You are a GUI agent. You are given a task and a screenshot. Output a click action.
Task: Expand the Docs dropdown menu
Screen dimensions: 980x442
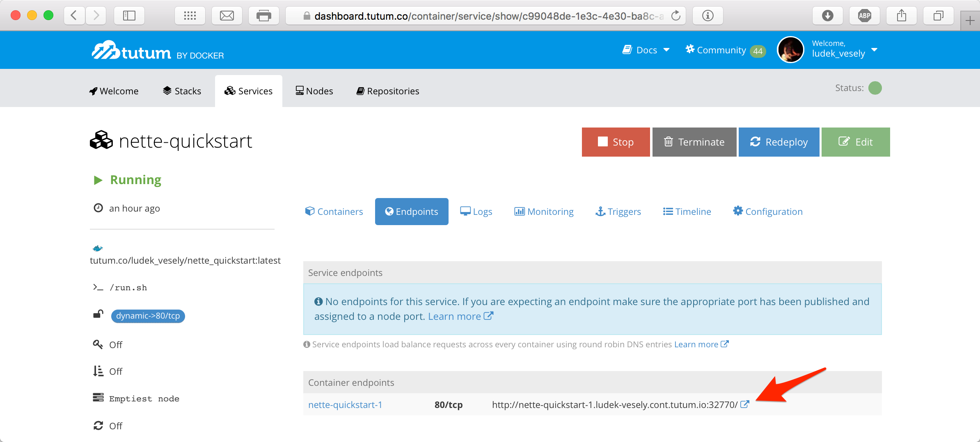pos(646,50)
